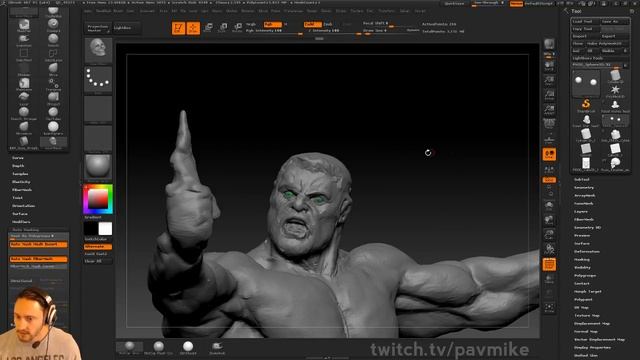Toggle the orange Local symmetry icon
This screenshot has width=640, height=360.
(549, 154)
